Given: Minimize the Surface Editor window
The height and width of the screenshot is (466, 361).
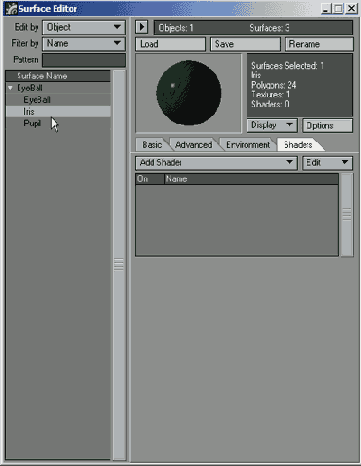Looking at the screenshot, I should [326, 8].
